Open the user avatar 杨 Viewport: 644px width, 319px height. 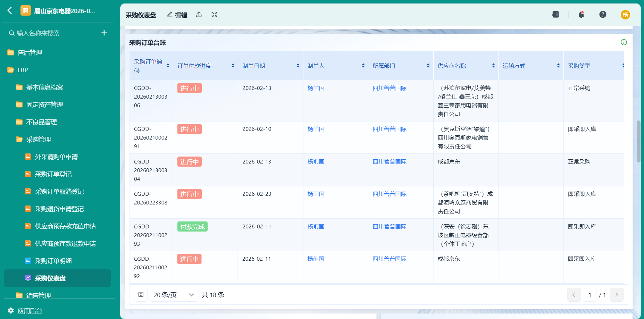(x=625, y=15)
